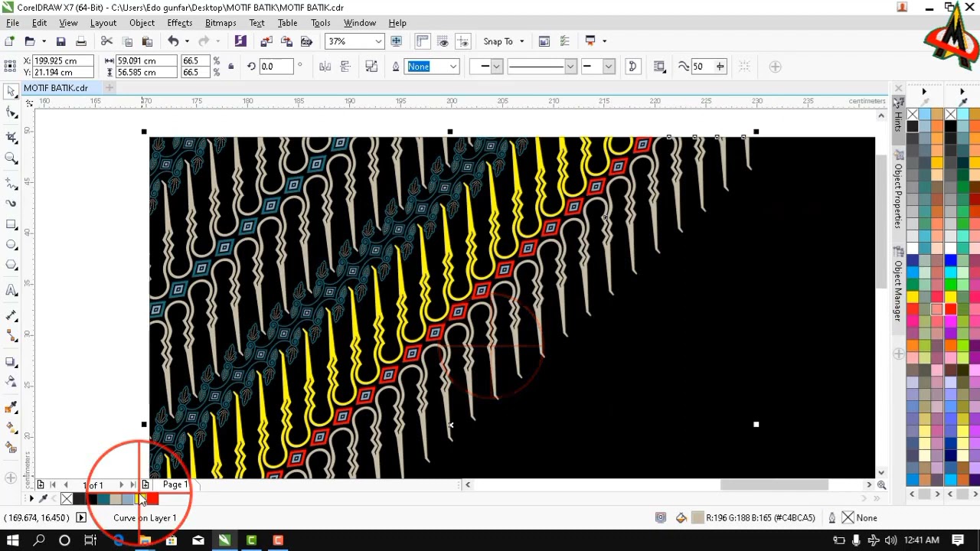
Task: Select the Freehand tool
Action: 11,184
